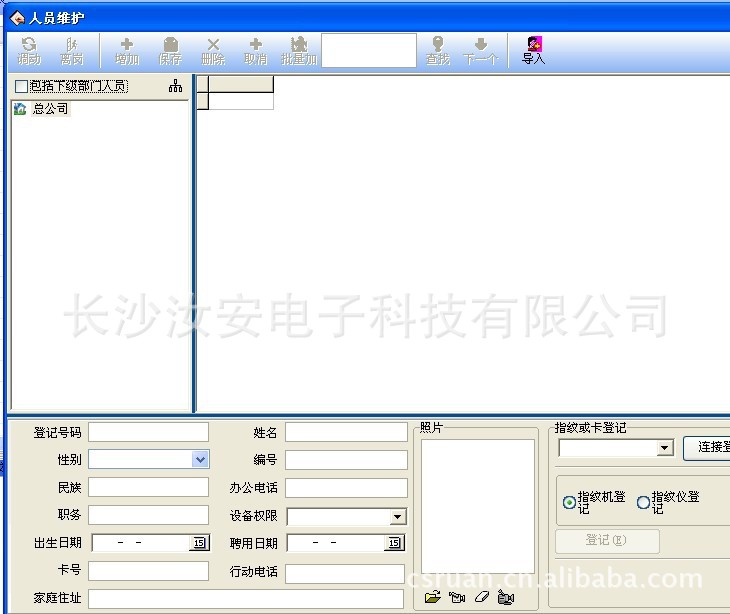730x614 pixels.
Task: Click the video camera icon under photo
Action: click(506, 598)
